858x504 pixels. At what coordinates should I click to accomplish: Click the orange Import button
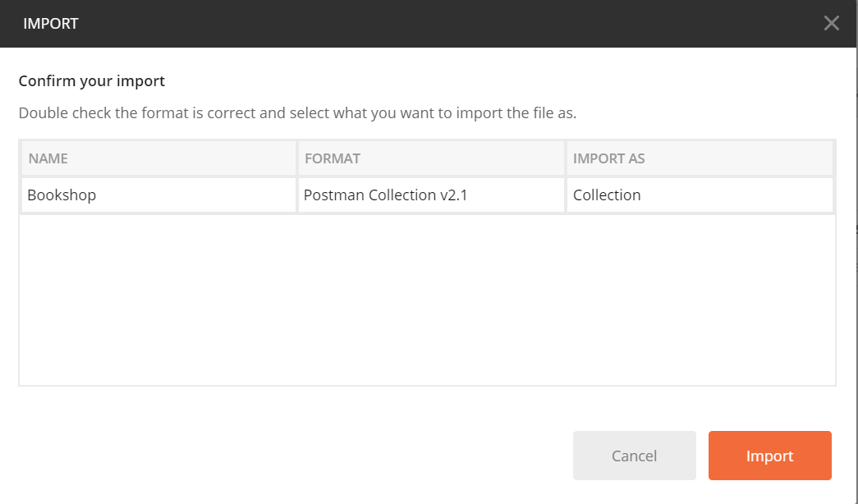tap(770, 456)
